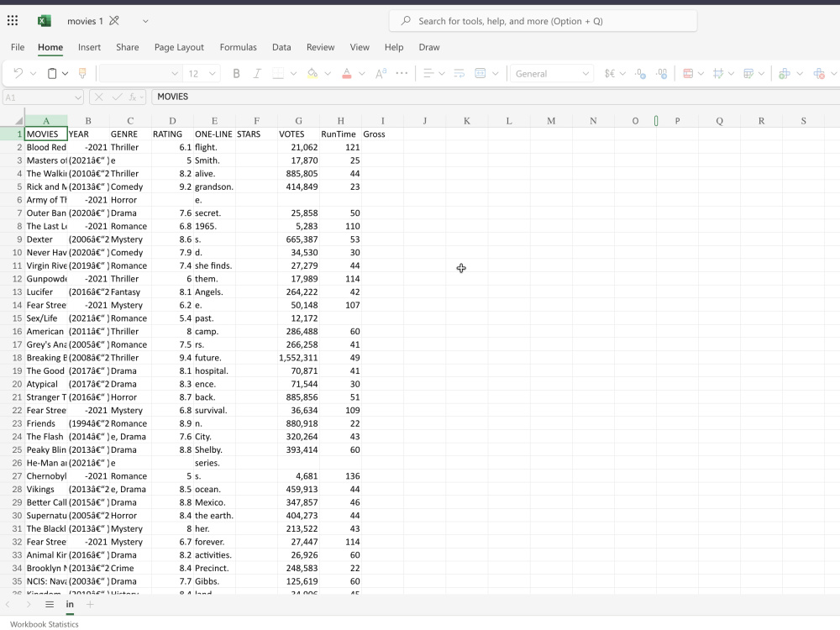
Task: Open the Draw tab
Action: pos(429,47)
